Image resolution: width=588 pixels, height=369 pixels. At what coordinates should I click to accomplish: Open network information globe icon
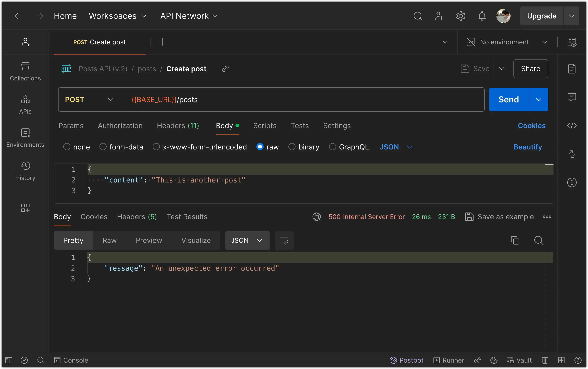tap(316, 217)
